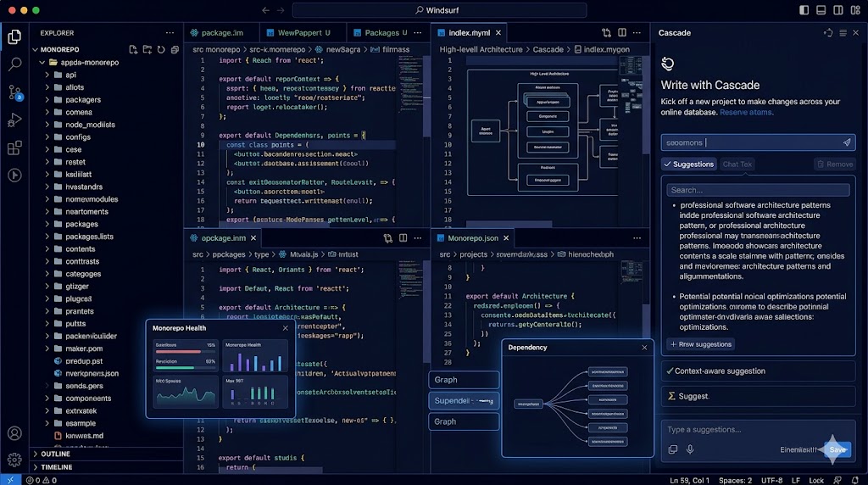Refresh the Explorer file tree
Screen dimensions: 868x485
pos(161,50)
